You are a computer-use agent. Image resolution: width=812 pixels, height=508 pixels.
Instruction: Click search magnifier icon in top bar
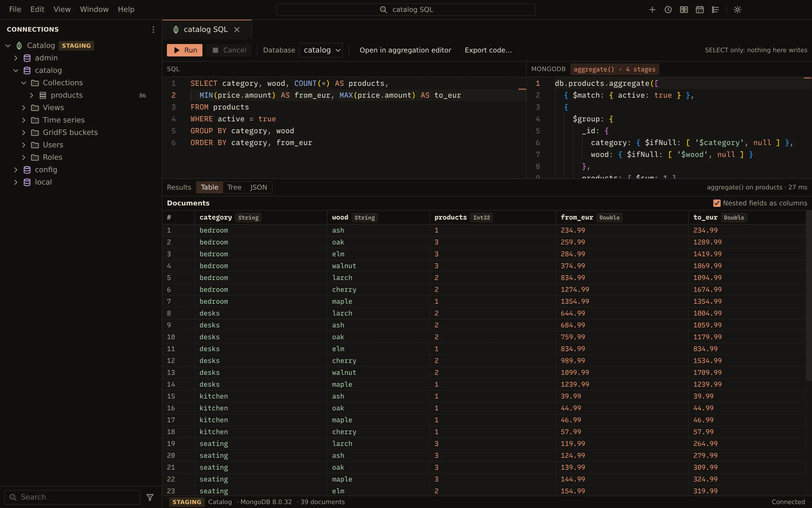[383, 9]
